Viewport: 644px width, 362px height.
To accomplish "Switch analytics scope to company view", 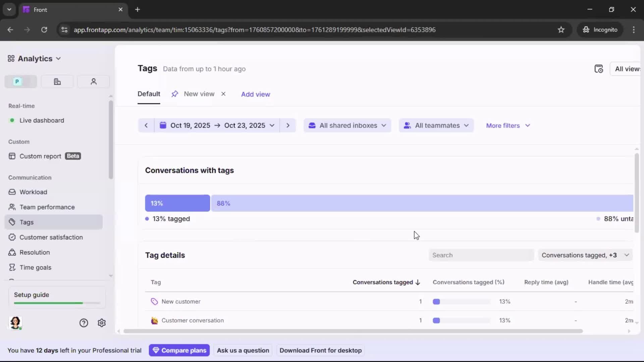I will point(57,81).
